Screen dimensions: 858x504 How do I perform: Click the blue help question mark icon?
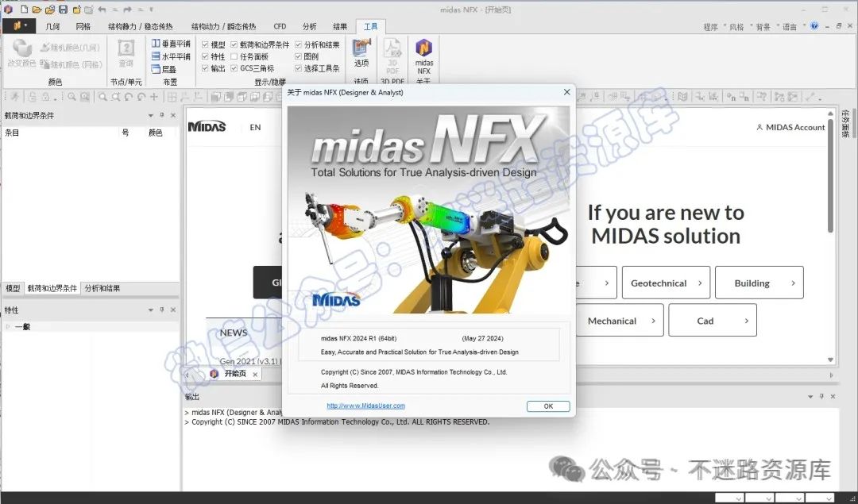[814, 25]
